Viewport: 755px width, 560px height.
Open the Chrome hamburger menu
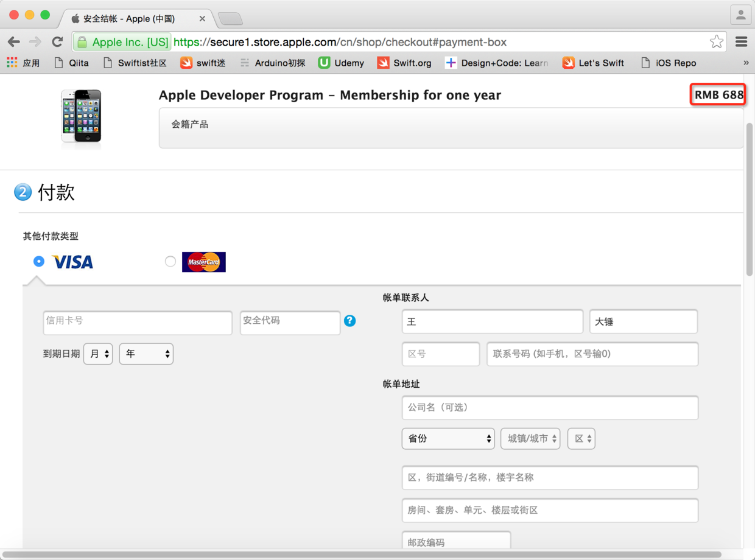pos(741,42)
